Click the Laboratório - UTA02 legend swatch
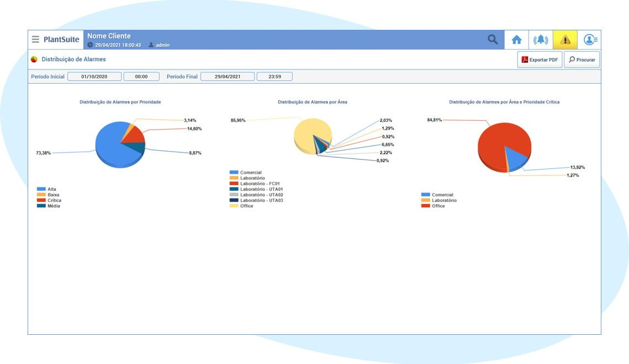 [x=234, y=195]
